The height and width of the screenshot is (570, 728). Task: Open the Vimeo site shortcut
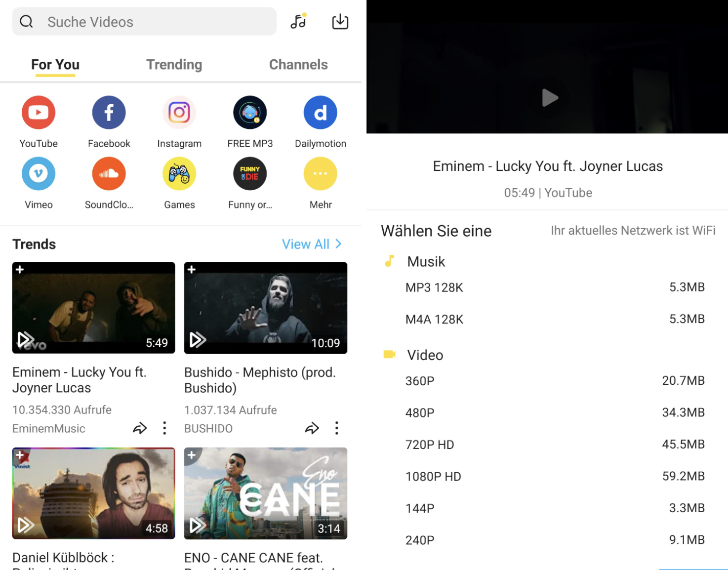point(39,174)
